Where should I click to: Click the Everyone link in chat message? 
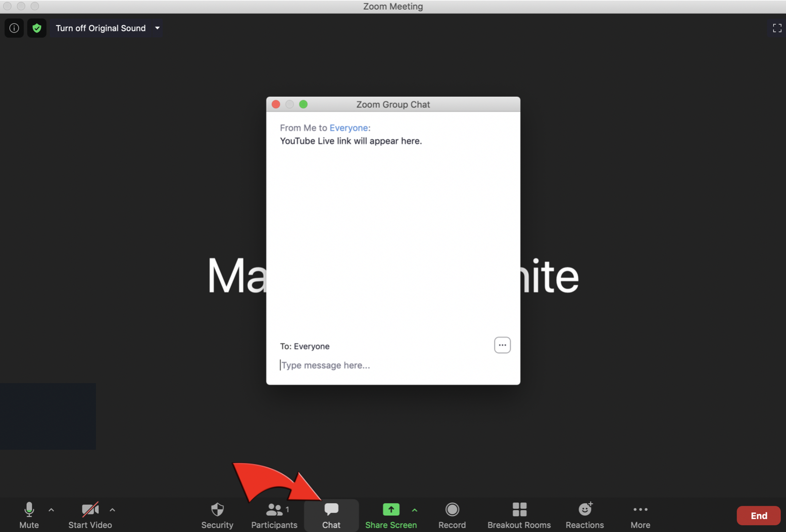349,128
